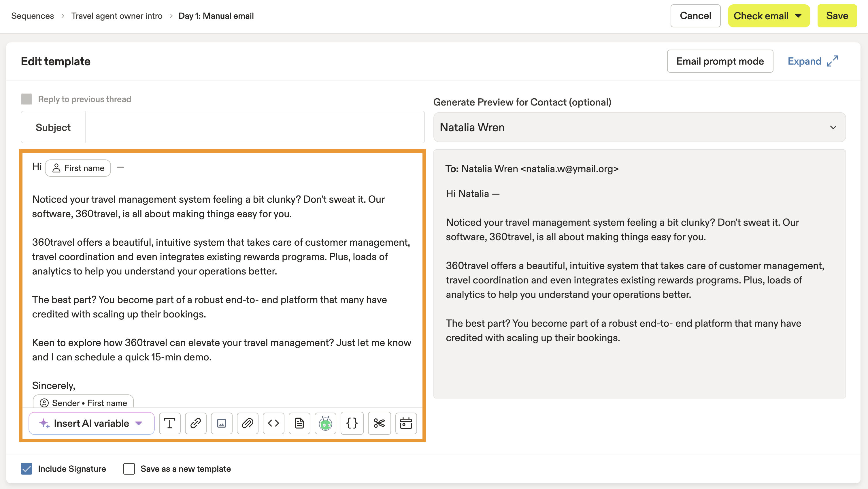Switch to Email prompt mode
The height and width of the screenshot is (489, 868).
point(720,61)
